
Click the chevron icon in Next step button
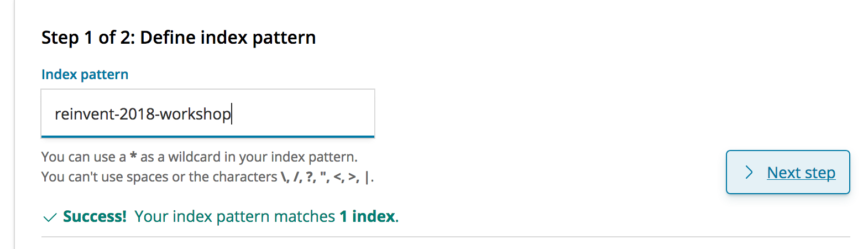pyautogui.click(x=749, y=172)
